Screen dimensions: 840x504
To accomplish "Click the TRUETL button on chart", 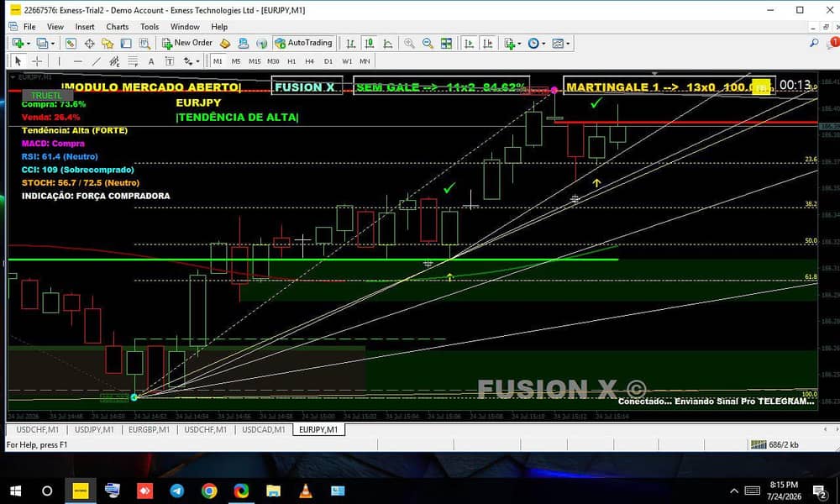I will [46, 95].
